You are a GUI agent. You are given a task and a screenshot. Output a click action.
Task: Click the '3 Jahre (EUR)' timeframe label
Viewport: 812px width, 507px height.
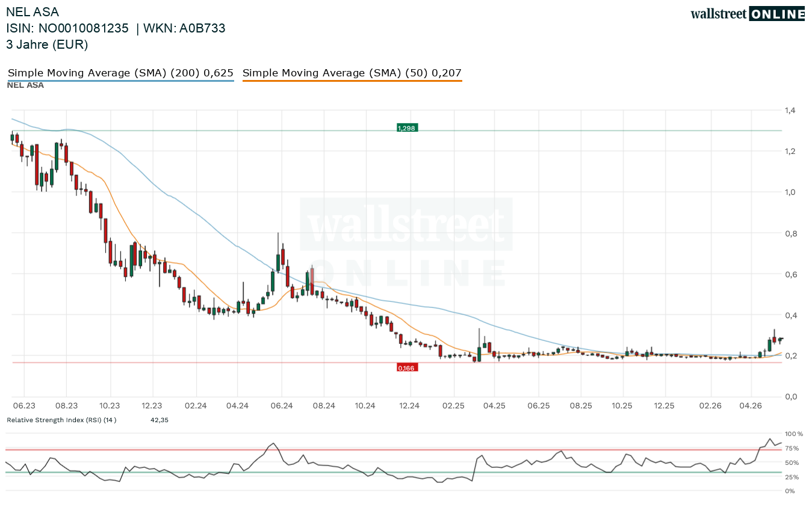47,45
